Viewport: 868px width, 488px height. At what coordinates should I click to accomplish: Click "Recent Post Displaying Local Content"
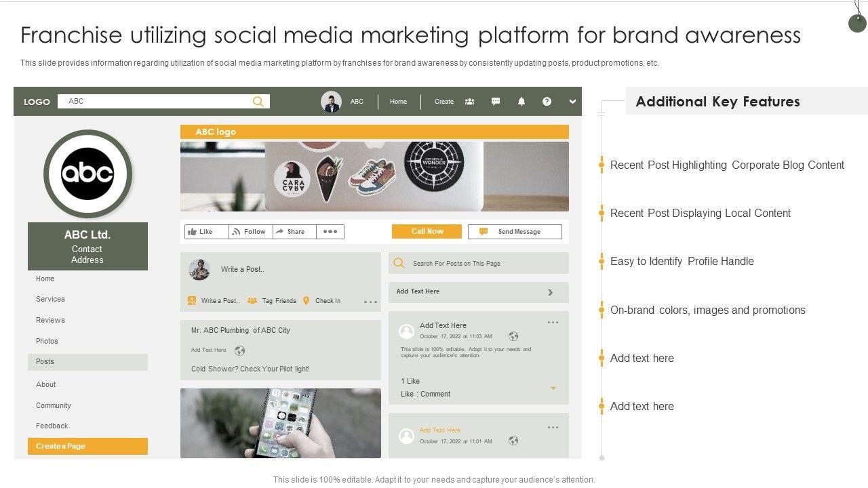point(701,213)
